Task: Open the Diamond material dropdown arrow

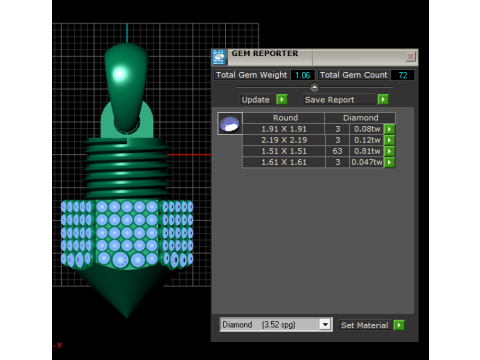Action: 325,324
